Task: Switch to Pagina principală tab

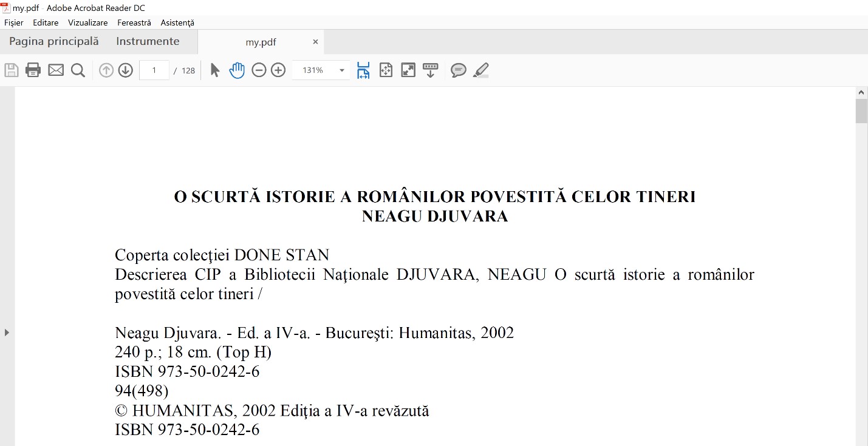Action: coord(53,41)
